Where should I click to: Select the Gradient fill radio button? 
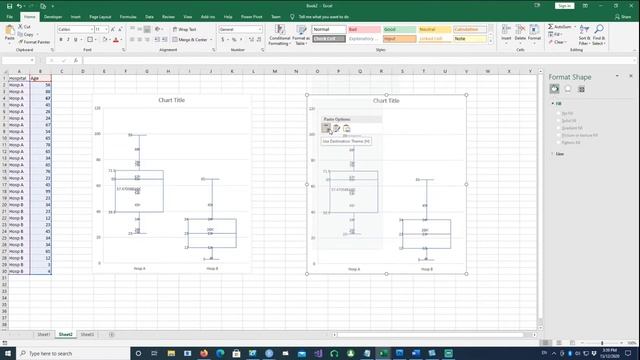click(559, 128)
